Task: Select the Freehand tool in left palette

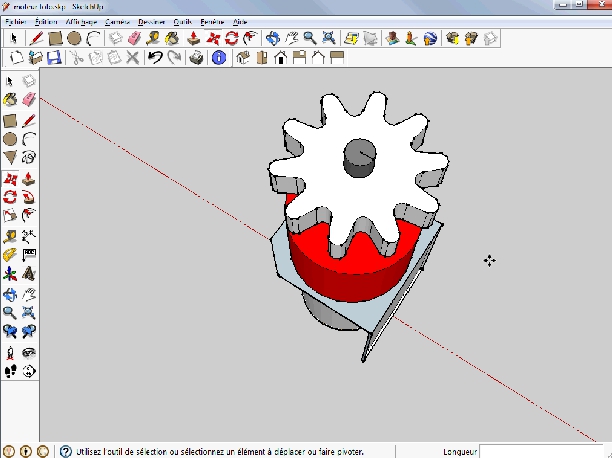Action: coord(29,158)
